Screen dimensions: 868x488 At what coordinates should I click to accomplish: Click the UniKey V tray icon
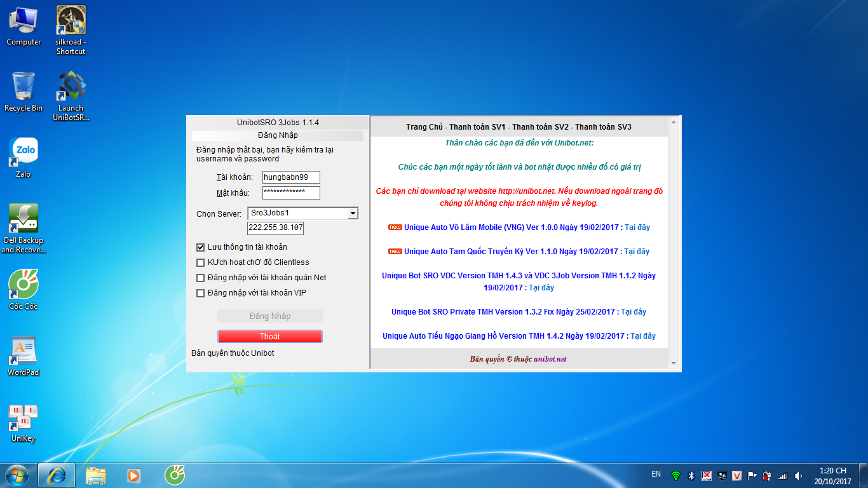tap(737, 475)
